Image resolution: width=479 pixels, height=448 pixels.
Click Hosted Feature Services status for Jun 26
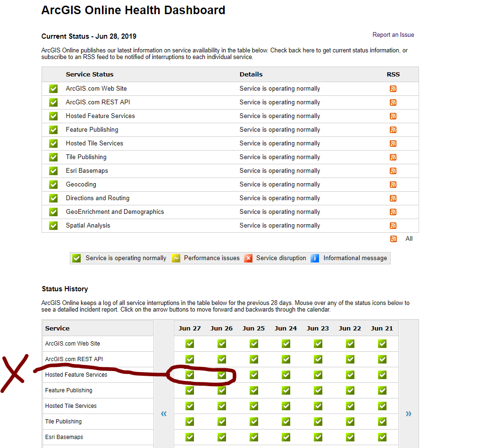pyautogui.click(x=222, y=375)
